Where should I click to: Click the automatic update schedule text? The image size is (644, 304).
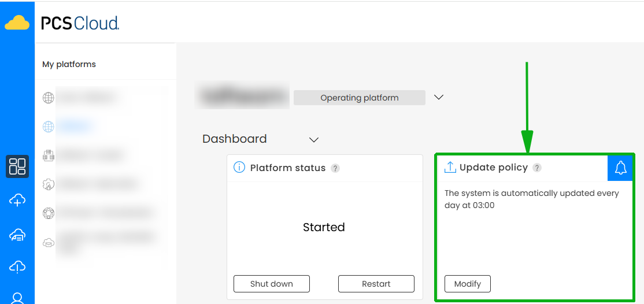pos(531,199)
